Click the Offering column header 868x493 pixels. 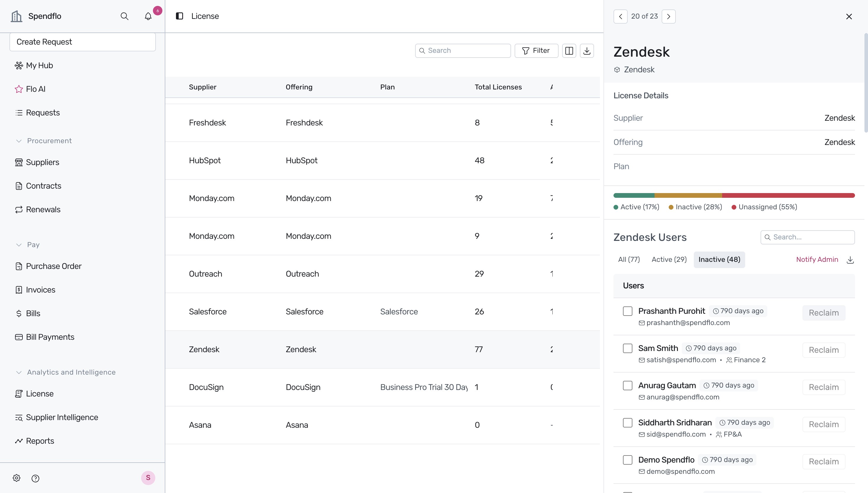coord(299,87)
